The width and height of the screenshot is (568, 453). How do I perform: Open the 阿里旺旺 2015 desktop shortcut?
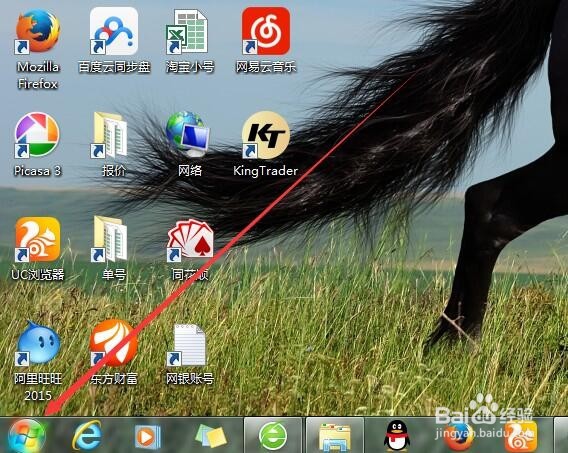[38, 343]
